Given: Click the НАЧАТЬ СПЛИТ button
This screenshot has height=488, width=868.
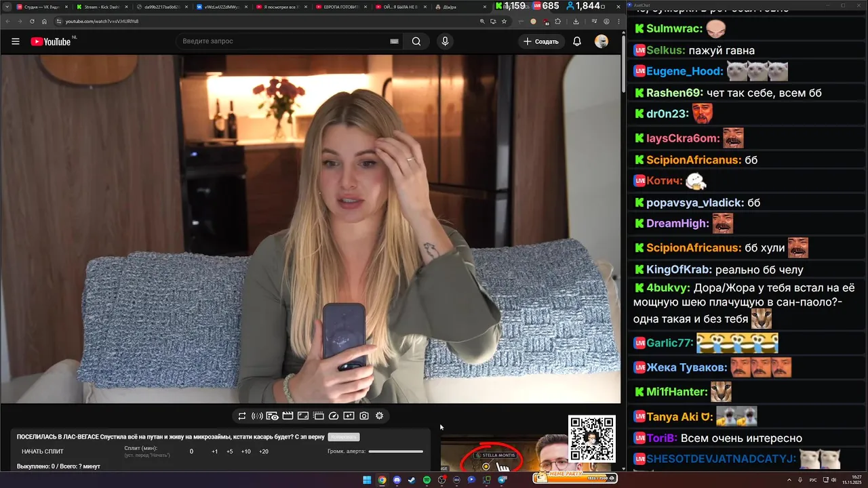Looking at the screenshot, I should tap(43, 451).
